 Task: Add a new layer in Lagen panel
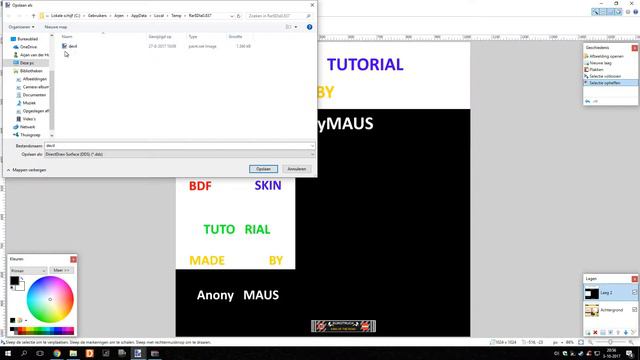(587, 332)
